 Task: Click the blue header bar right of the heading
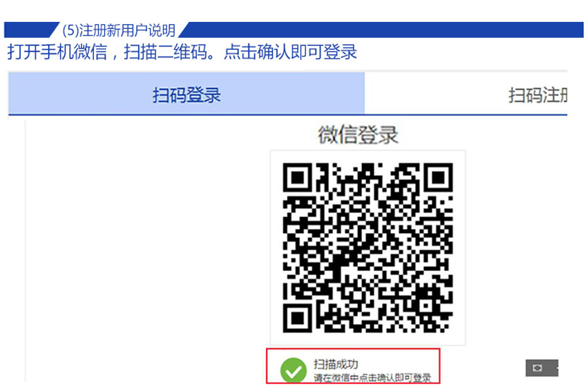click(382, 30)
